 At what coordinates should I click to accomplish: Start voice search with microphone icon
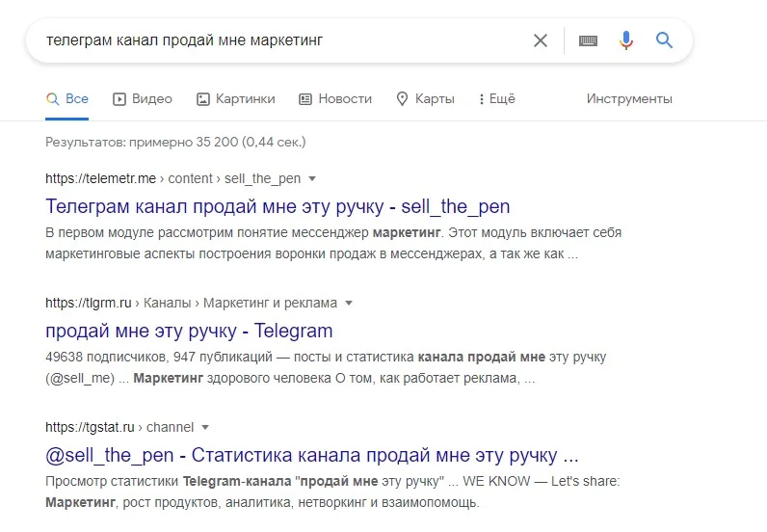pos(626,40)
